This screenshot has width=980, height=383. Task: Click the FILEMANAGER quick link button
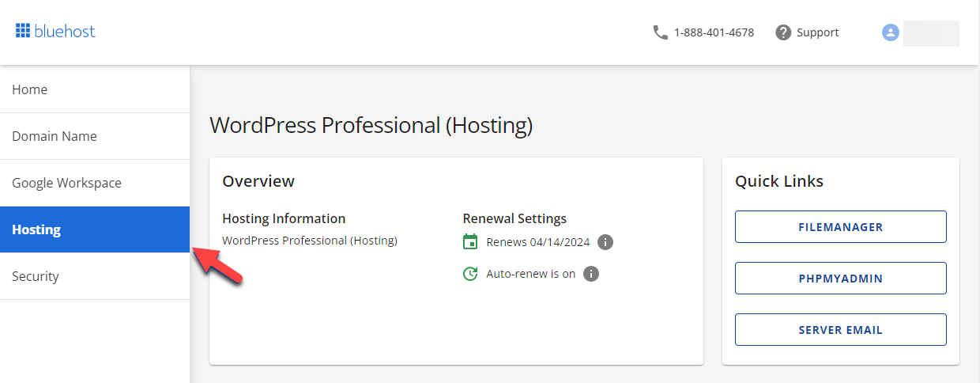[x=841, y=227]
